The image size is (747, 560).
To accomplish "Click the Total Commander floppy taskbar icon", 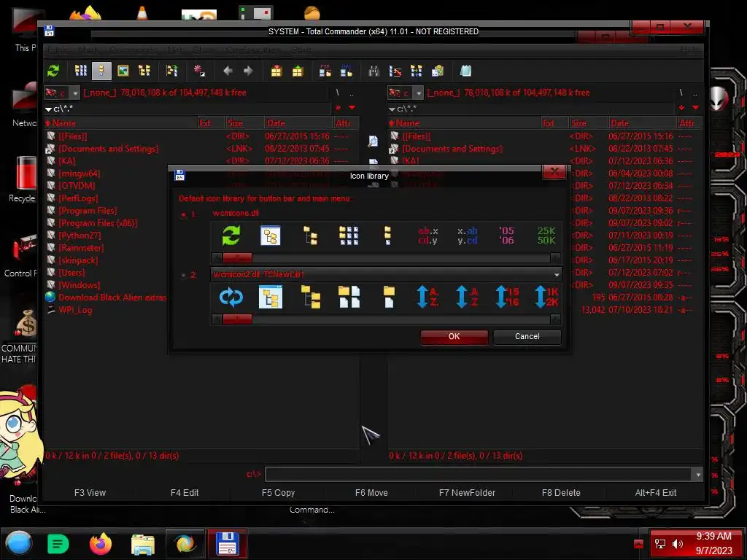I will pos(228,544).
